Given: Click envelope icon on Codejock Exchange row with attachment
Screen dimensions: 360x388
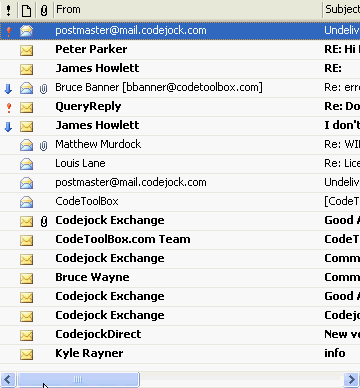Looking at the screenshot, I should click(x=26, y=221).
